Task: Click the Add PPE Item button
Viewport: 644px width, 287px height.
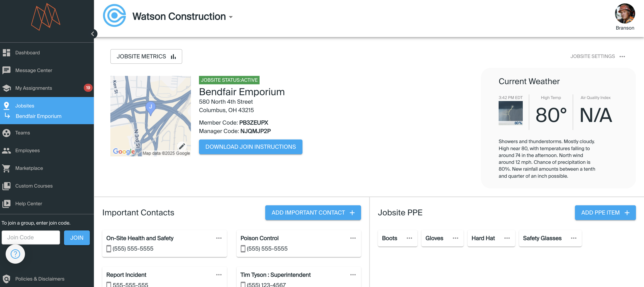Action: pyautogui.click(x=605, y=213)
